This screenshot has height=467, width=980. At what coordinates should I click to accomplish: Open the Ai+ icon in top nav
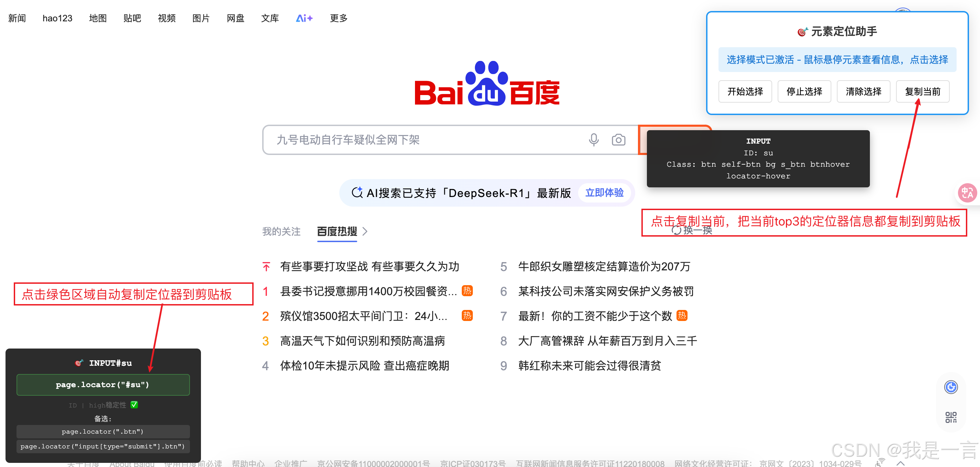pyautogui.click(x=304, y=18)
